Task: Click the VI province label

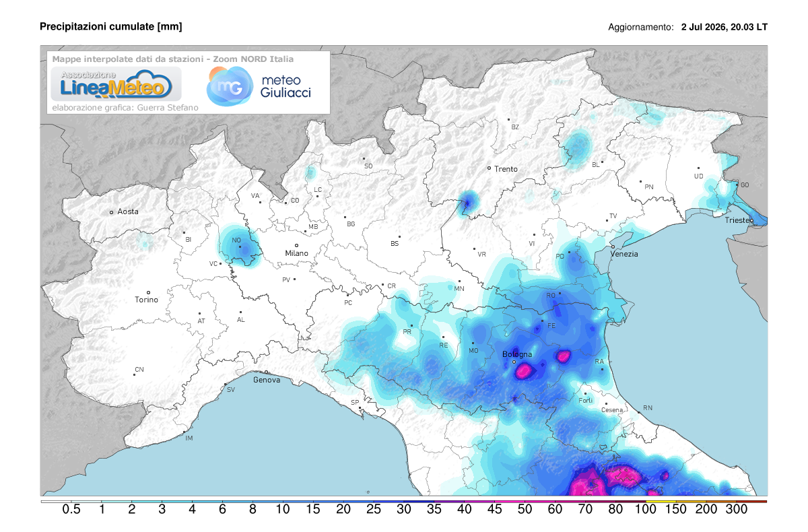Action: pyautogui.click(x=532, y=243)
